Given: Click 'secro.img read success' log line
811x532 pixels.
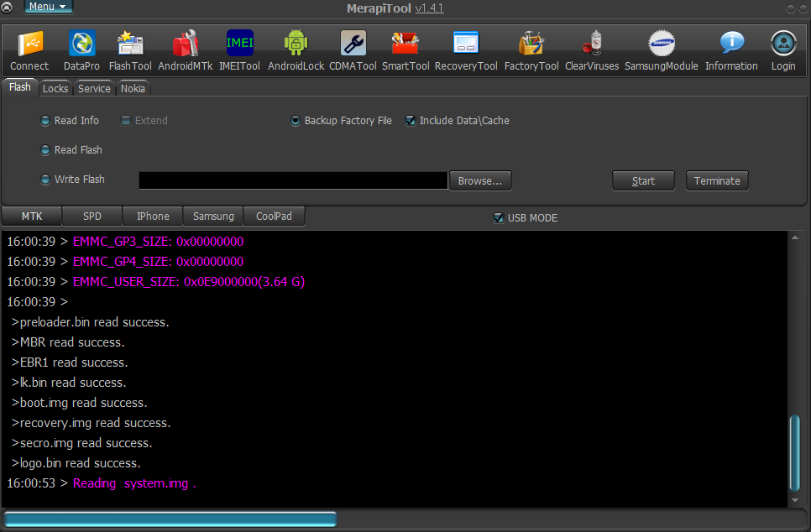Looking at the screenshot, I should (x=81, y=443).
